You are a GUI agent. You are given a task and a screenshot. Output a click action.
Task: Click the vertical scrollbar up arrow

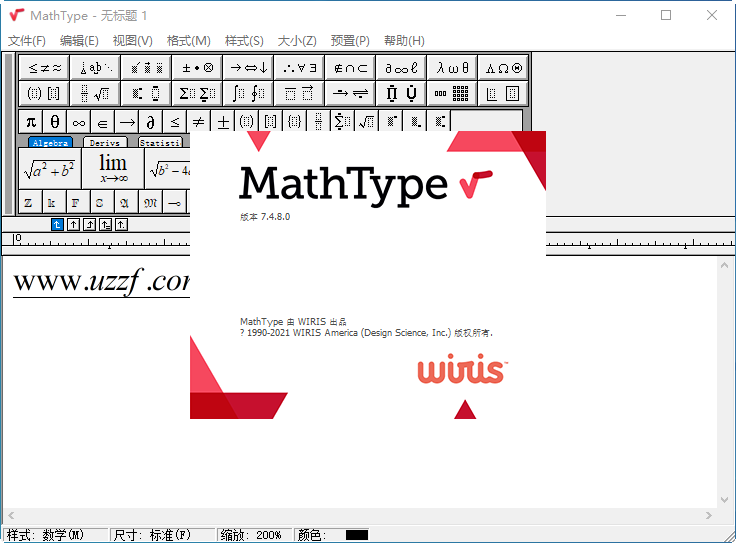724,265
